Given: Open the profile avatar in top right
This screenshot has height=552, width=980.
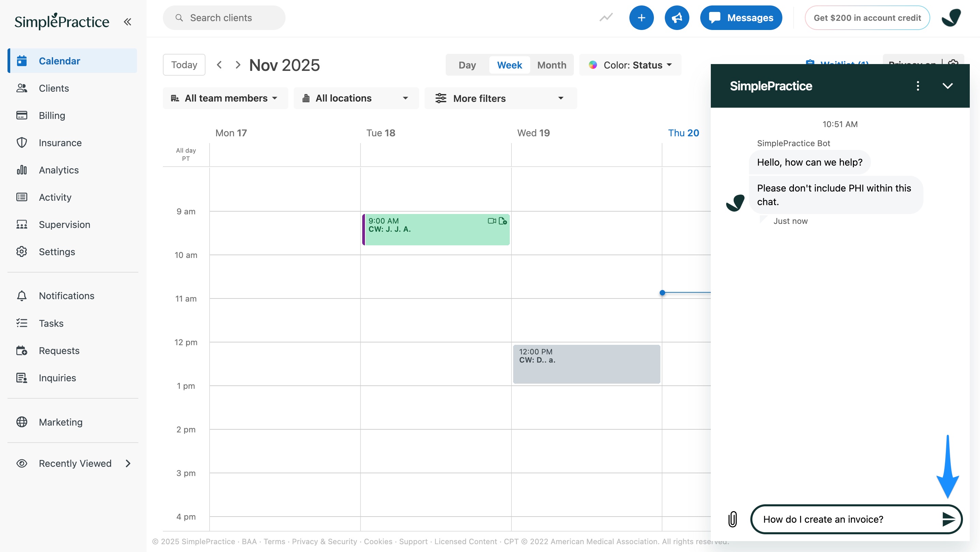Looking at the screenshot, I should (x=951, y=18).
